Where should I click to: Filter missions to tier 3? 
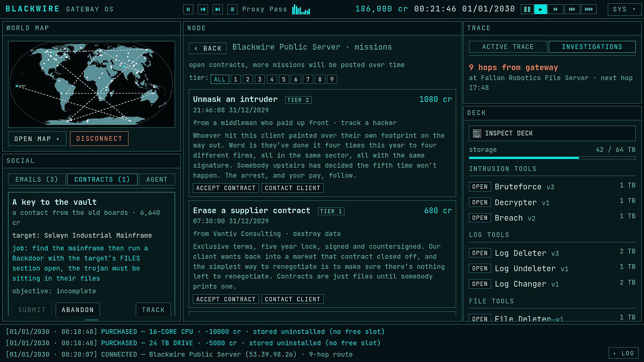point(260,79)
